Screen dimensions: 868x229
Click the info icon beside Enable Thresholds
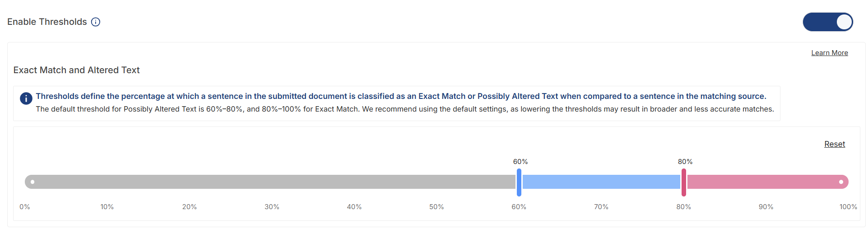tap(96, 22)
